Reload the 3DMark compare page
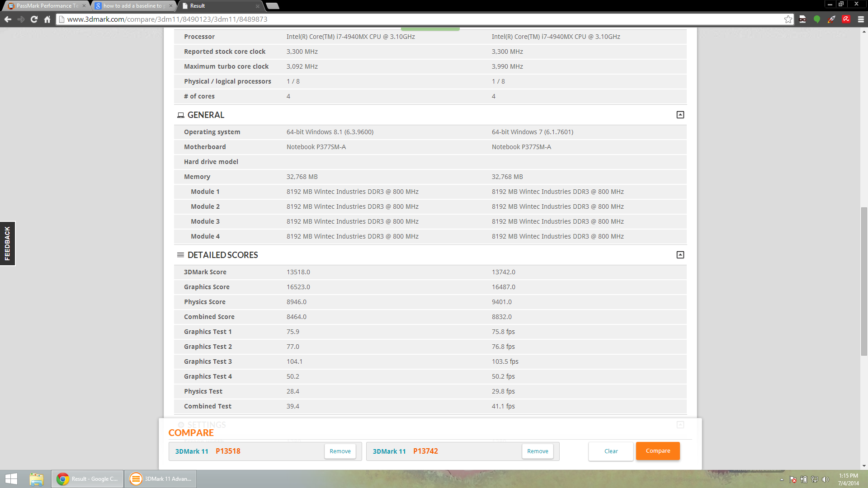 [34, 19]
